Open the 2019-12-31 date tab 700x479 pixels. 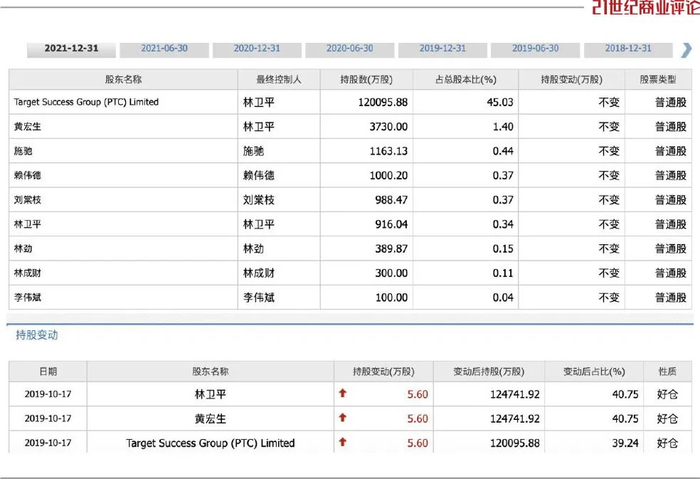tap(443, 49)
